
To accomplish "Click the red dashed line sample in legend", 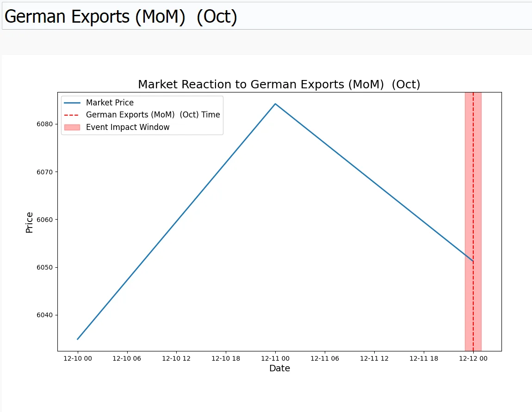I will pyautogui.click(x=72, y=115).
